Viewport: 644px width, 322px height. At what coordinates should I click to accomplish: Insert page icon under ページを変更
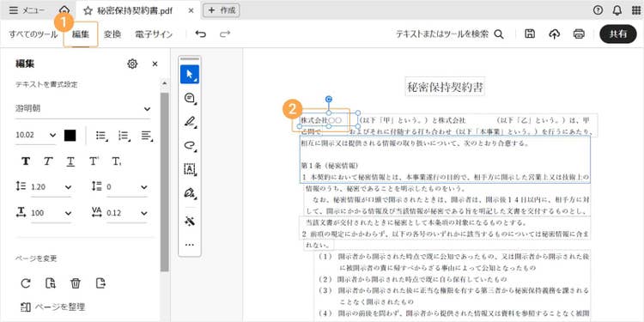tap(51, 283)
